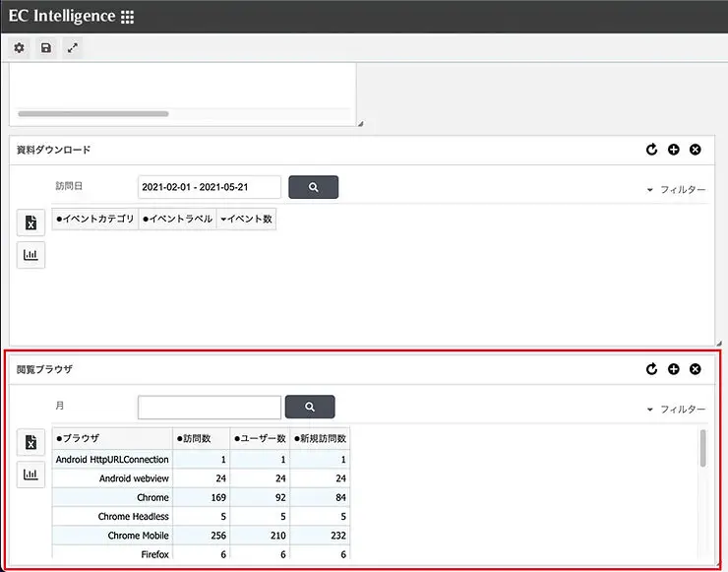Refresh the 資料ダウンロード panel
728x572 pixels.
point(651,150)
